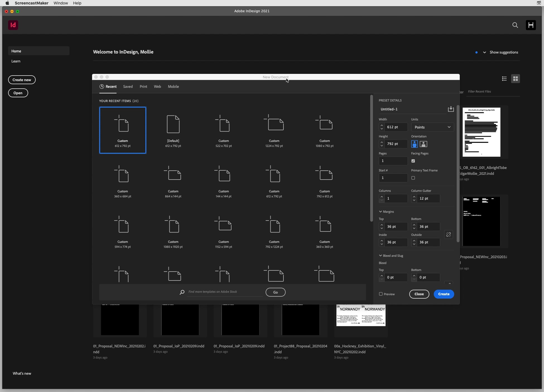Viewport: 544px width, 392px height.
Task: Enable the Primary Text Frame checkbox
Action: pyautogui.click(x=413, y=178)
